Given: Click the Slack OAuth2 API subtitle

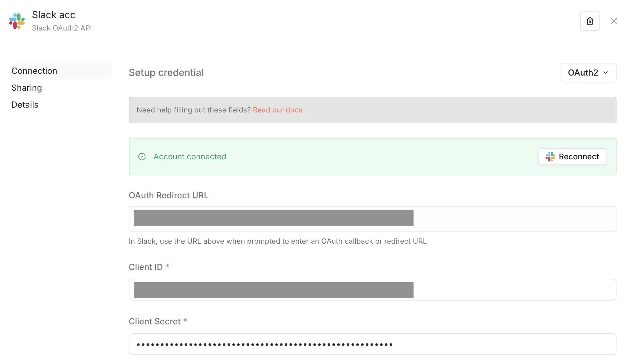Looking at the screenshot, I should (62, 28).
